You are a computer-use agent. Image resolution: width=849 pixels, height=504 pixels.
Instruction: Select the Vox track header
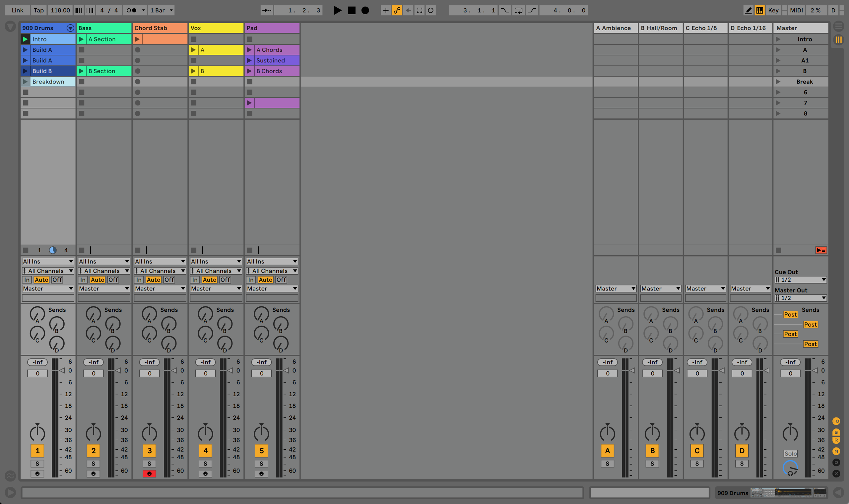[x=216, y=28]
